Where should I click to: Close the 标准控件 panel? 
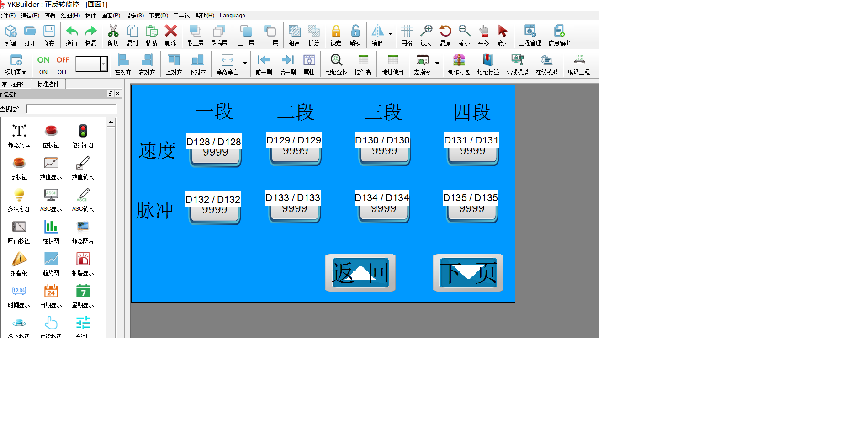[118, 94]
